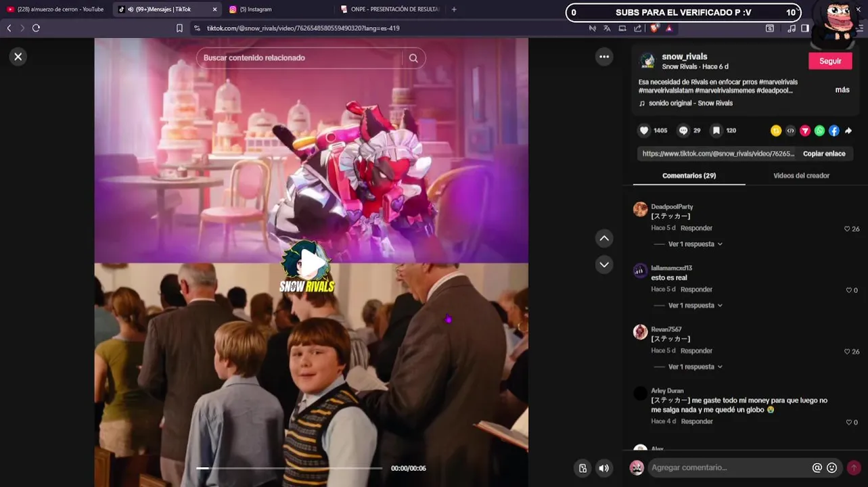The height and width of the screenshot is (487, 868).
Task: Open emoji picker in comment box
Action: pos(832,467)
